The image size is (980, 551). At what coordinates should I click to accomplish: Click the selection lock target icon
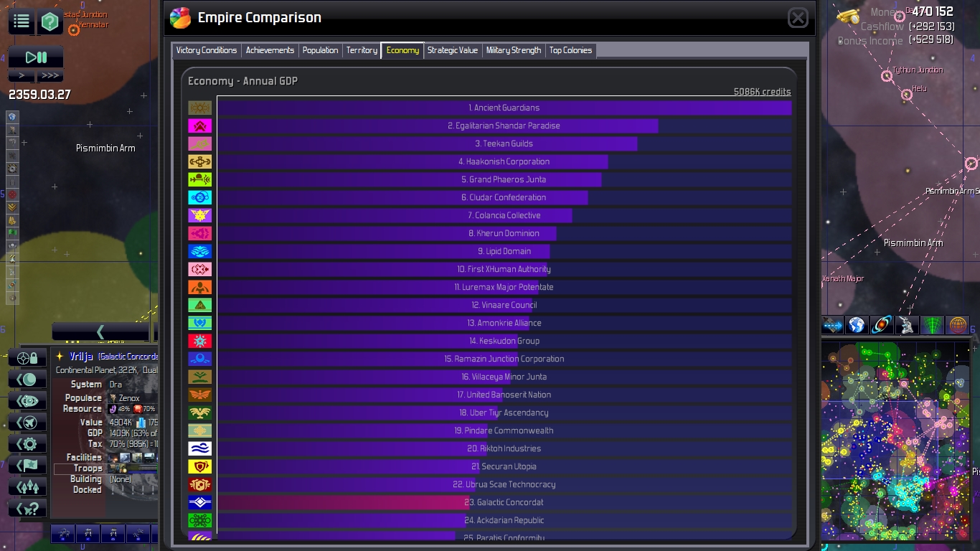point(27,358)
